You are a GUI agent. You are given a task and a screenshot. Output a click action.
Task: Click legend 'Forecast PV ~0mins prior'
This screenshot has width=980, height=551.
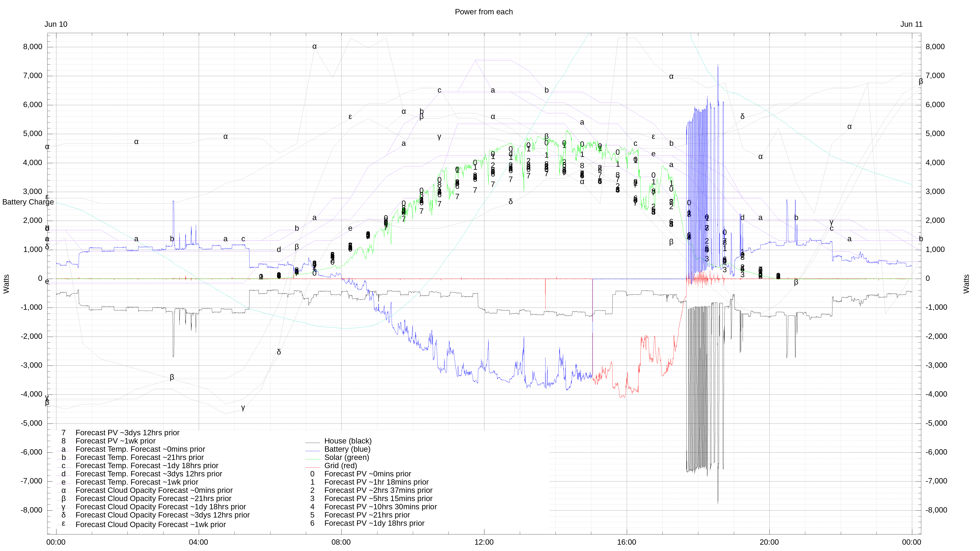(367, 474)
